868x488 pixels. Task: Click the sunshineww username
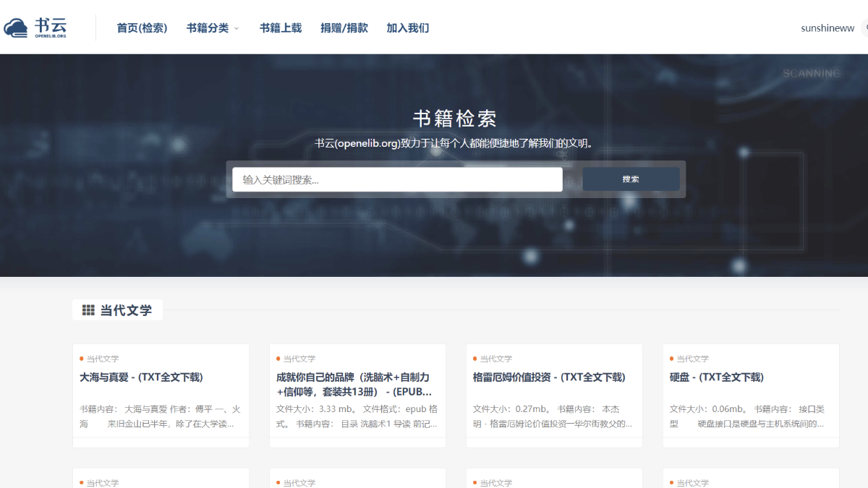[827, 27]
